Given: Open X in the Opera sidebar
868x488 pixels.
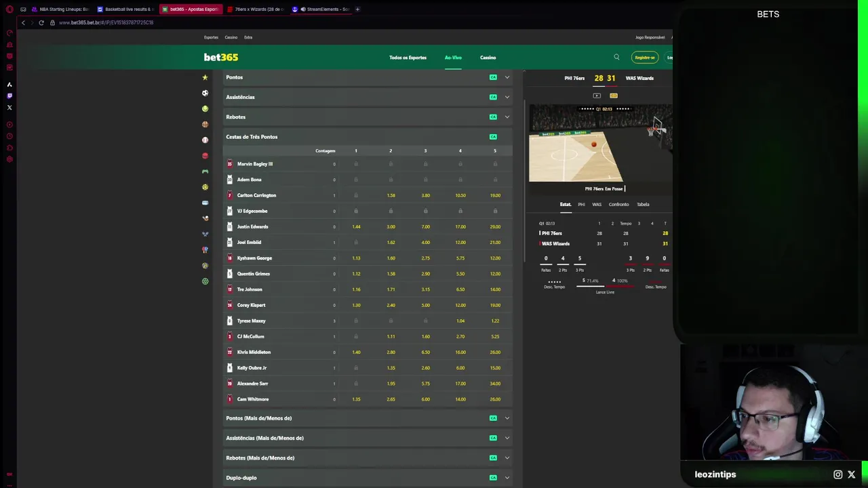Looking at the screenshot, I should coord(9,108).
